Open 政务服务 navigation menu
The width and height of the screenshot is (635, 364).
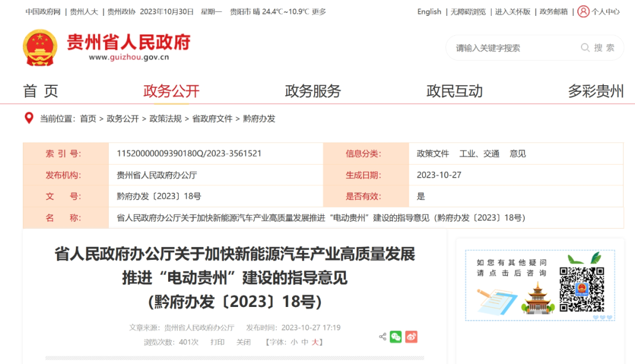click(x=313, y=91)
